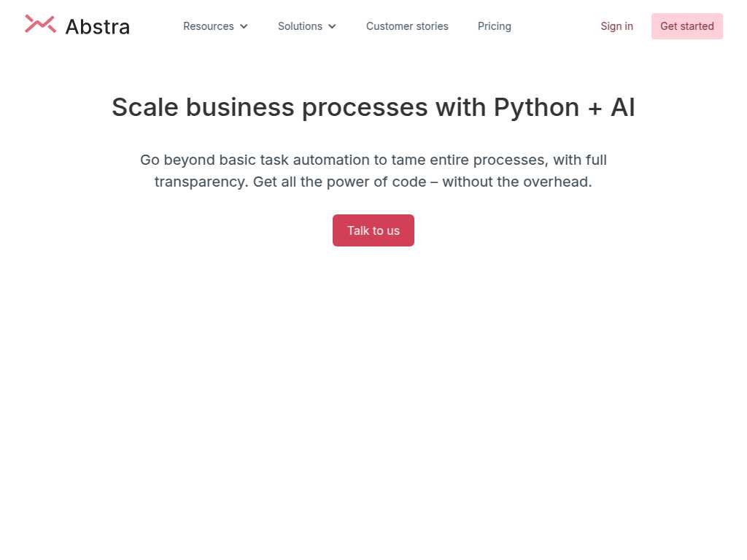Image resolution: width=747 pixels, height=560 pixels.
Task: Click the pink Get started button
Action: tap(687, 26)
